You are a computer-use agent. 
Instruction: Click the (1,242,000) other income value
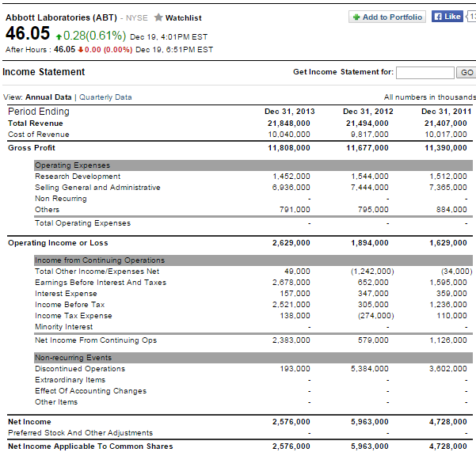[x=372, y=272]
